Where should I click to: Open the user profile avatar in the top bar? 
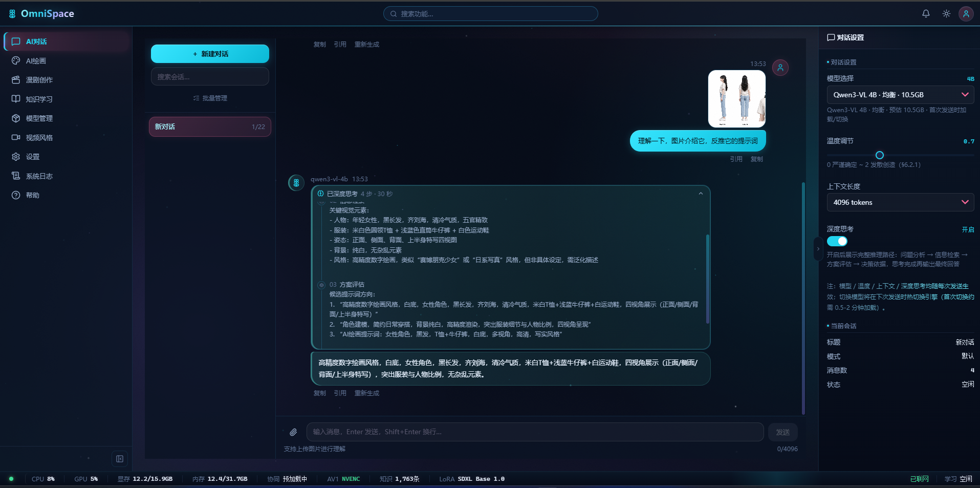click(x=966, y=14)
